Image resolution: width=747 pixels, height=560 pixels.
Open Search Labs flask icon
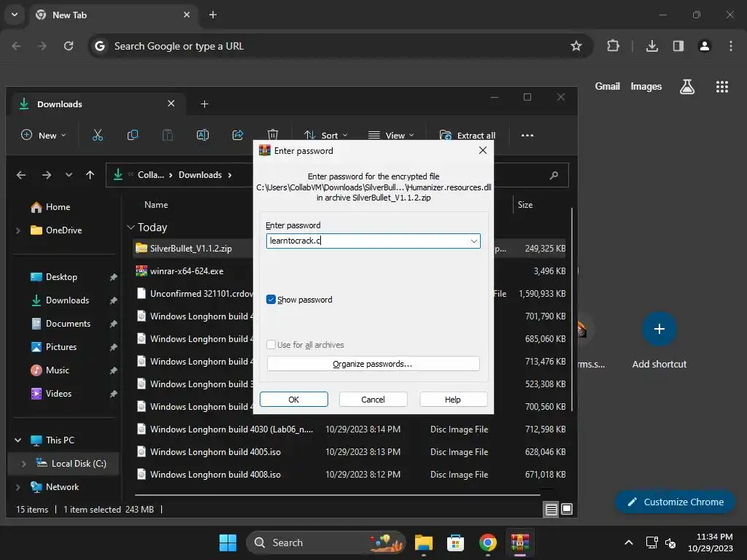(x=687, y=86)
